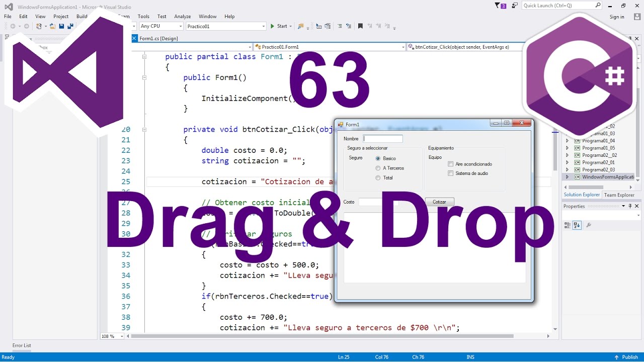Click the Costo text field in Form1
The height and width of the screenshot is (362, 644).
click(x=378, y=202)
